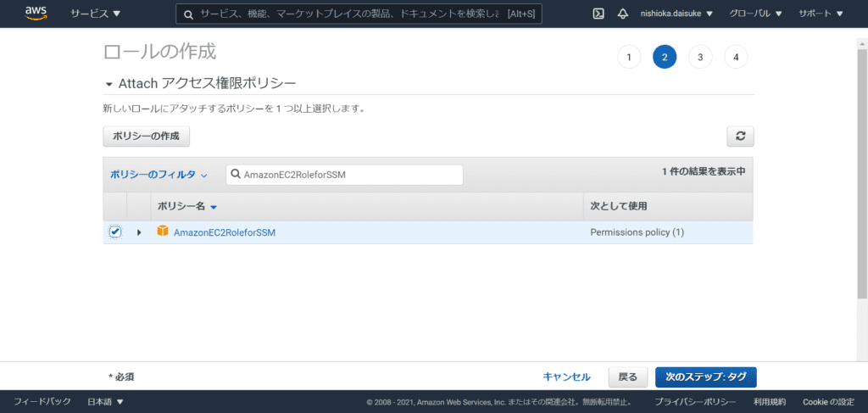
Task: Click the ポリシーの作成 button
Action: (146, 136)
